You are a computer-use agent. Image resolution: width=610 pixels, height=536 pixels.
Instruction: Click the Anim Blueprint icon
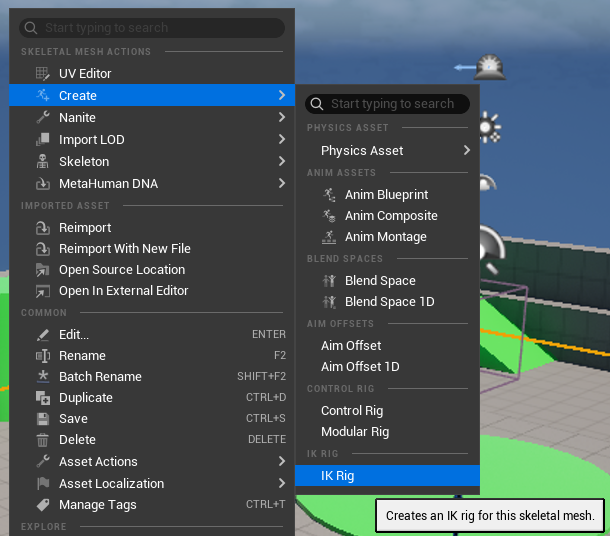pyautogui.click(x=329, y=194)
